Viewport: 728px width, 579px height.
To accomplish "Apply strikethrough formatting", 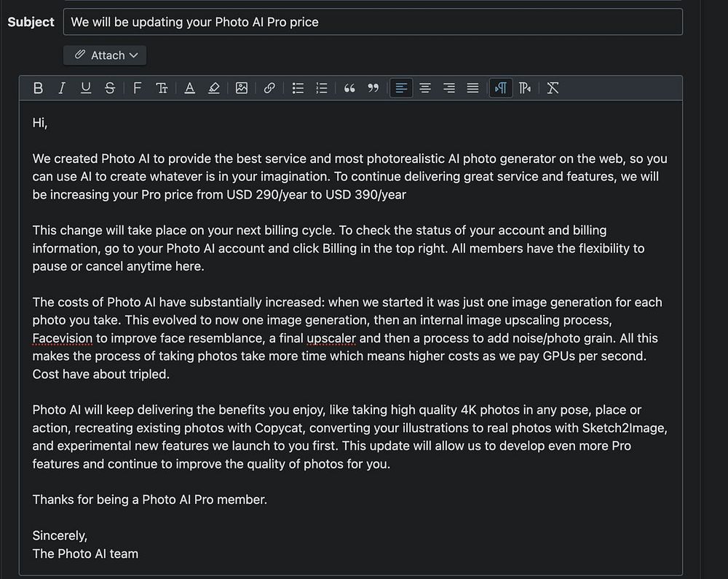I will pos(110,88).
